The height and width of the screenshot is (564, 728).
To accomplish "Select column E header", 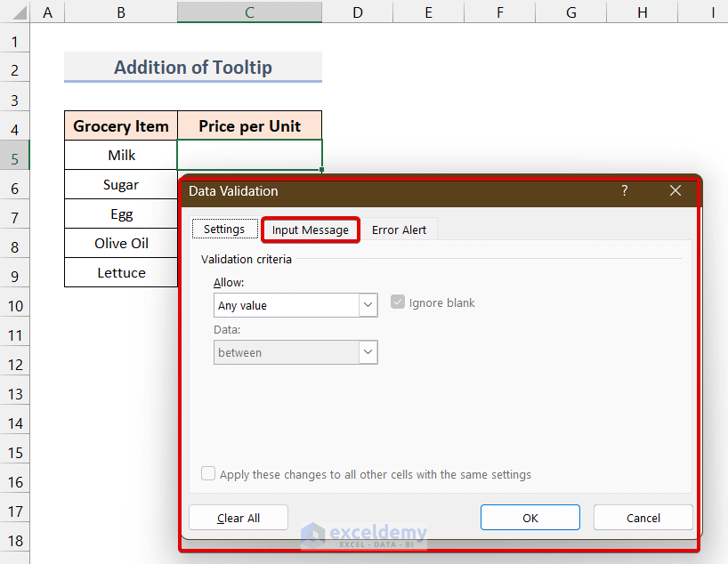I will coord(429,12).
